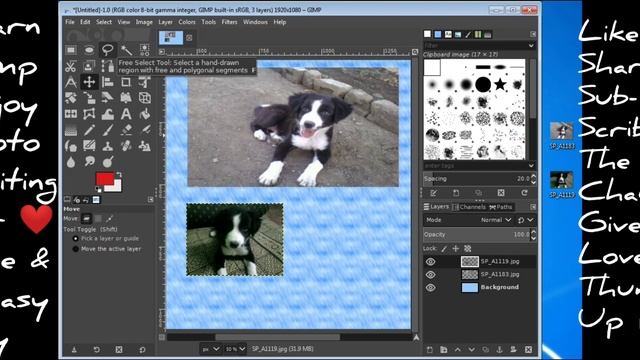The height and width of the screenshot is (360, 640).
Task: Select the Foreground Select tool
Action: click(x=89, y=66)
